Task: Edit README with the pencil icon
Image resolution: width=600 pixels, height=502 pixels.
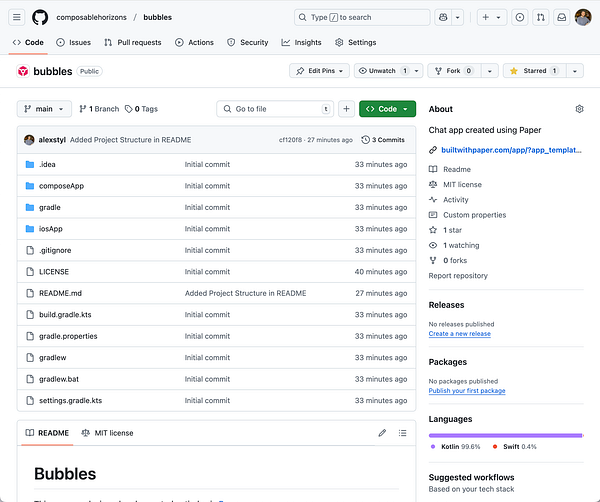Action: pos(382,433)
